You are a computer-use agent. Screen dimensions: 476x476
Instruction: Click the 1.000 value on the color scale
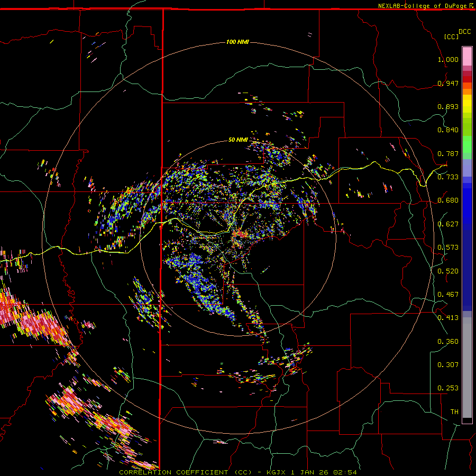click(448, 59)
